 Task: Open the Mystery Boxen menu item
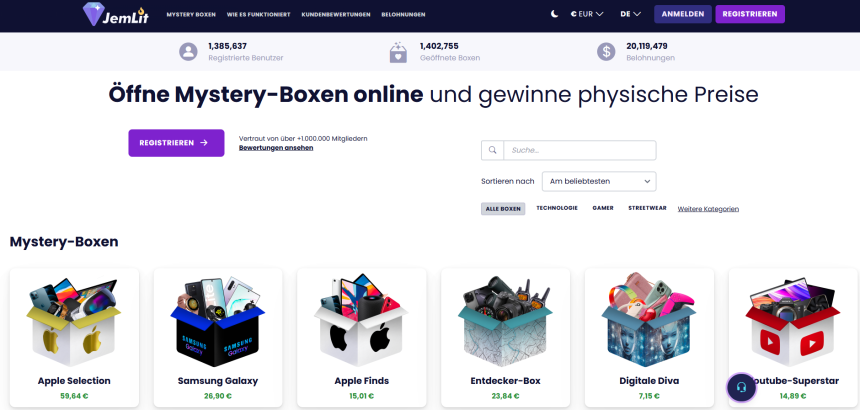tap(191, 15)
